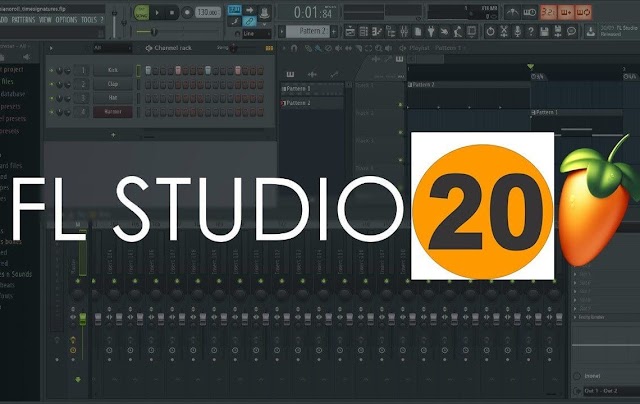Click arrow left of the pattern selector
Screen dimensions: 640x404
[282, 31]
